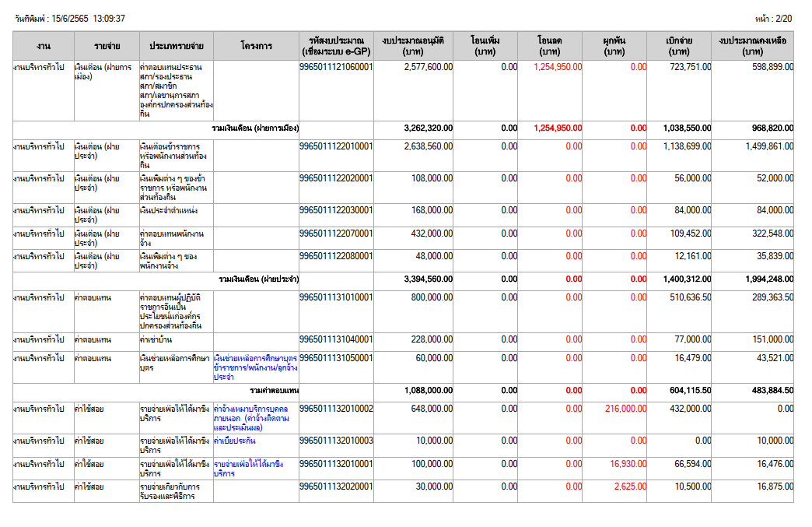Open the เงินช่วยเหลือการศึกษาบุตร project link
This screenshot has width=812, height=527.
tap(255, 367)
